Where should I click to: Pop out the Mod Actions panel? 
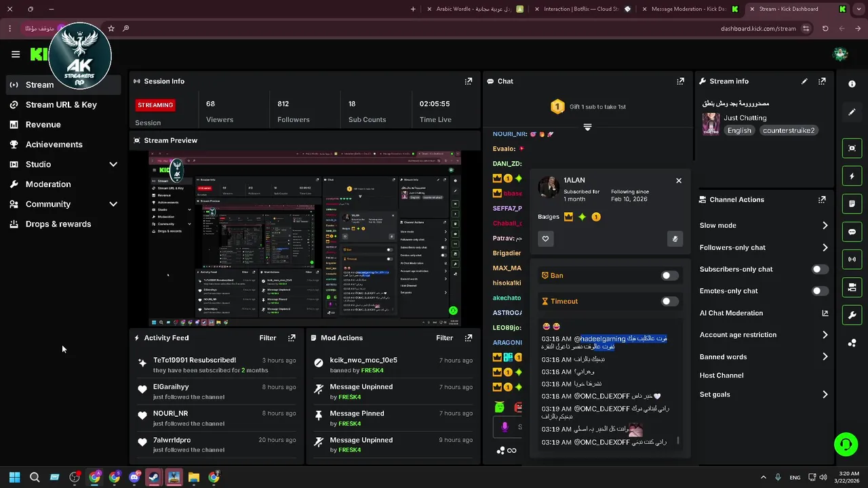tap(468, 338)
